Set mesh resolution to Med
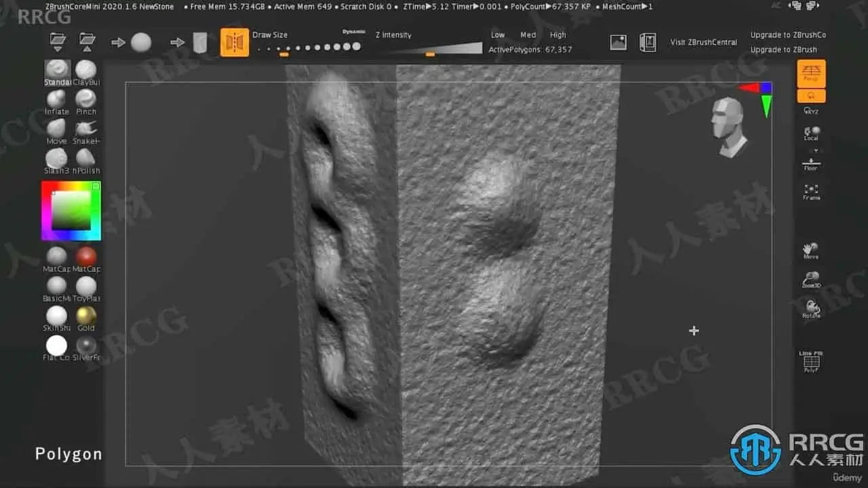868x488 pixels. [528, 35]
